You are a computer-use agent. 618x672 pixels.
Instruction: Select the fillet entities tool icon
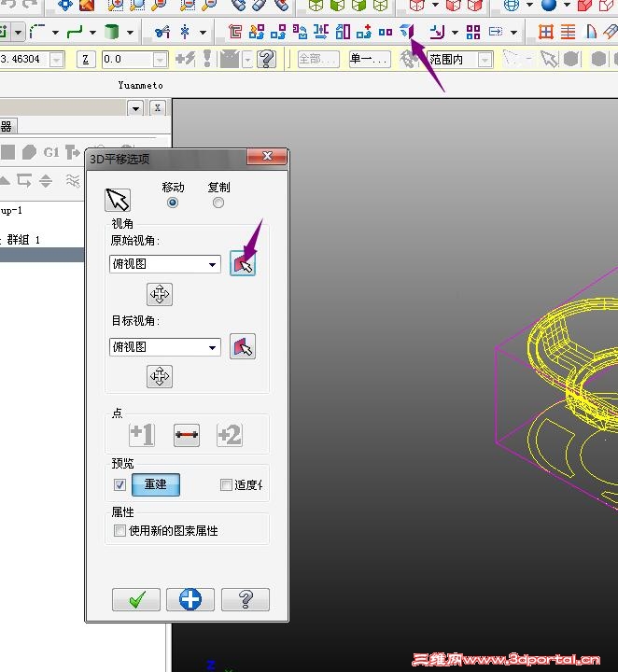tap(38, 32)
